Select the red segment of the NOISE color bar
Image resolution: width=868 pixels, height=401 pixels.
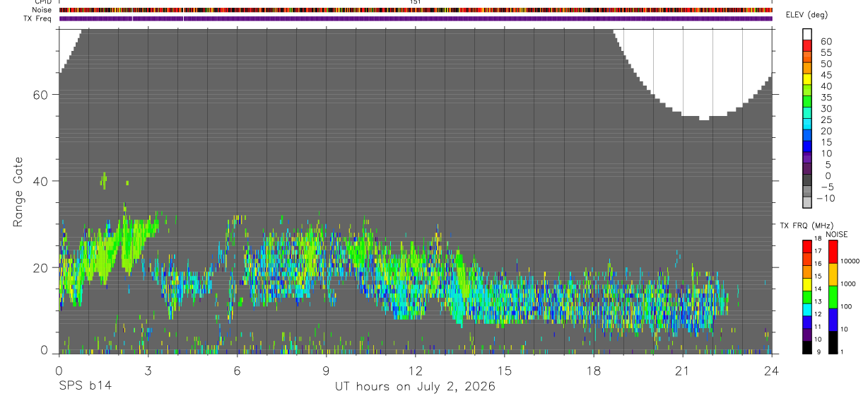click(833, 252)
